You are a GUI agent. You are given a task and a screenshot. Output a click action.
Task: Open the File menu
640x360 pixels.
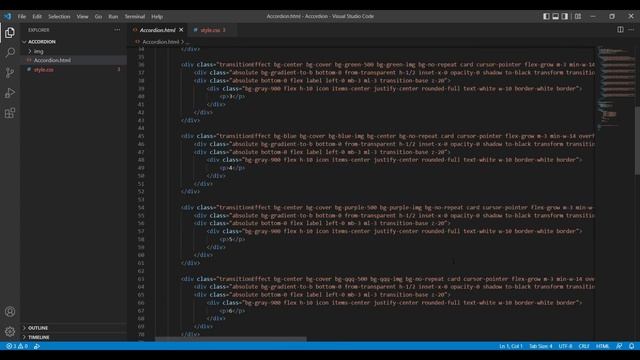click(x=22, y=16)
